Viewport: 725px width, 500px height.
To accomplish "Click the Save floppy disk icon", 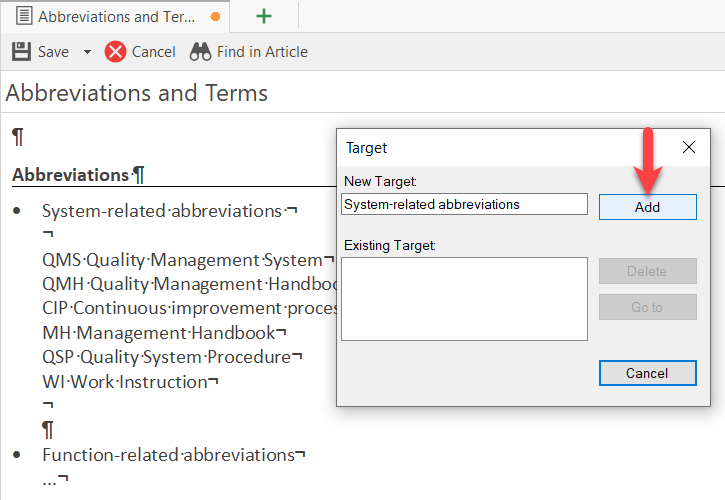I will [20, 52].
